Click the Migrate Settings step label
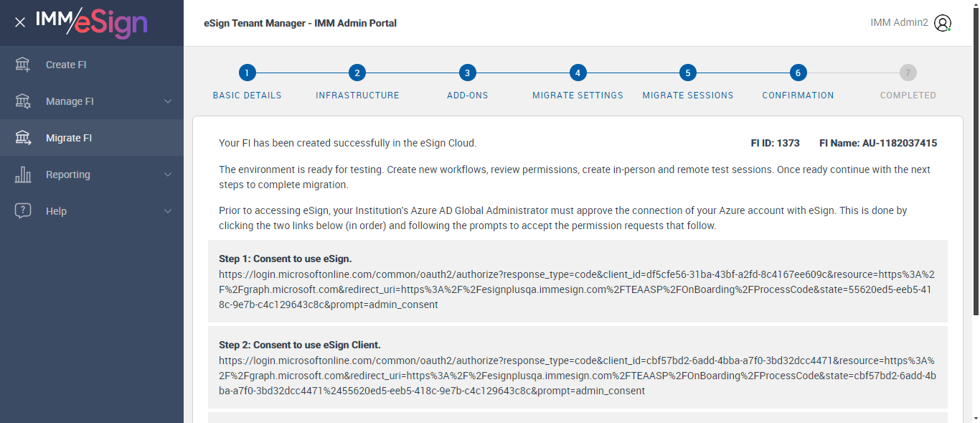Screen dimensions: 980x423 pyautogui.click(x=578, y=95)
